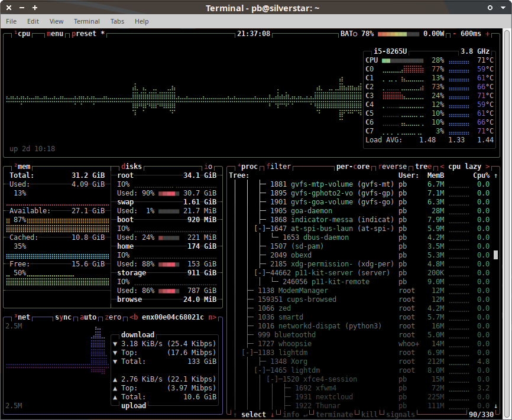The height and width of the screenshot is (420, 512).
Task: Toggle tree view in process list
Action: click(423, 167)
